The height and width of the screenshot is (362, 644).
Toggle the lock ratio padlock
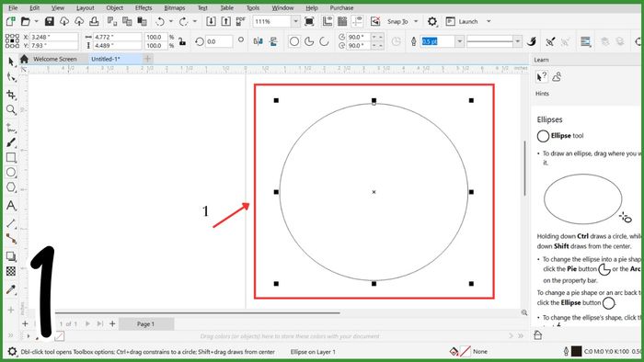click(182, 41)
